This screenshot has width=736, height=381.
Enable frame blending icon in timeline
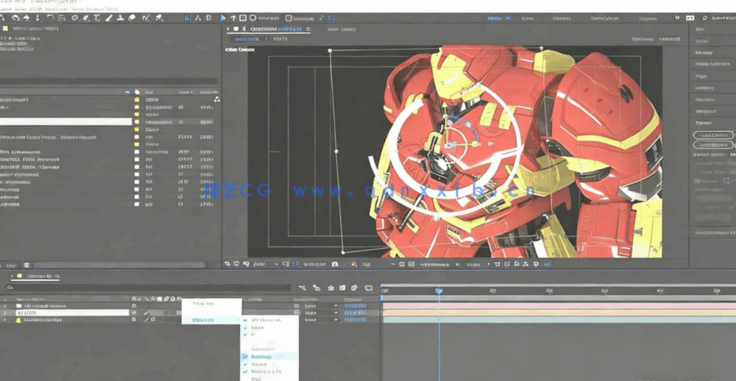coord(342,288)
